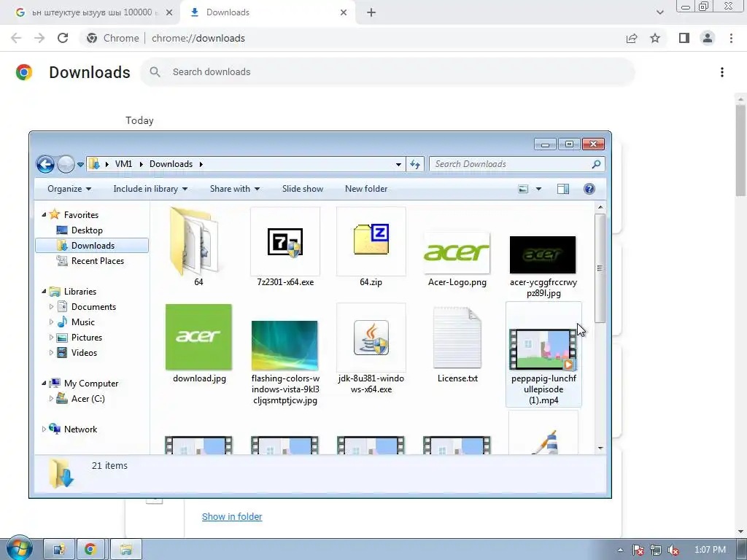Open Chrome Downloads page more actions menu

click(722, 72)
